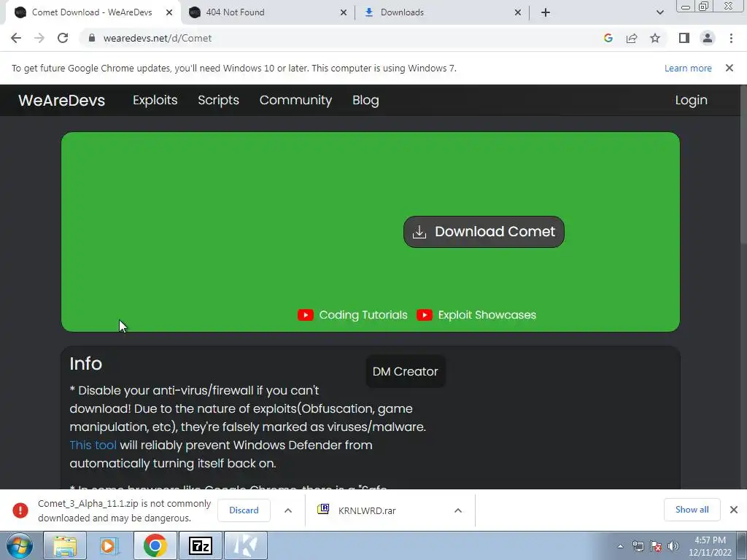Click the DM Creator button
Image resolution: width=747 pixels, height=560 pixels.
(x=406, y=371)
